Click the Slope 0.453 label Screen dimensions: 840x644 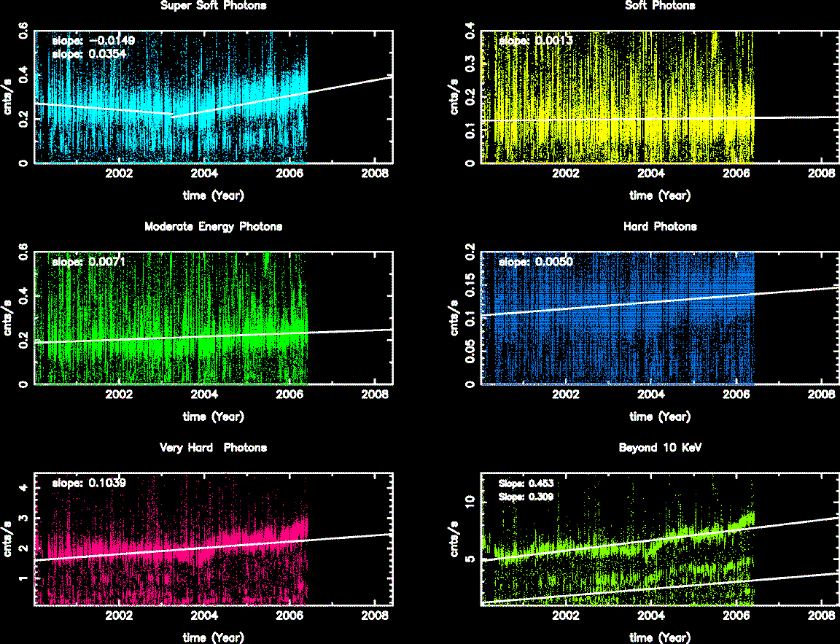(x=525, y=483)
